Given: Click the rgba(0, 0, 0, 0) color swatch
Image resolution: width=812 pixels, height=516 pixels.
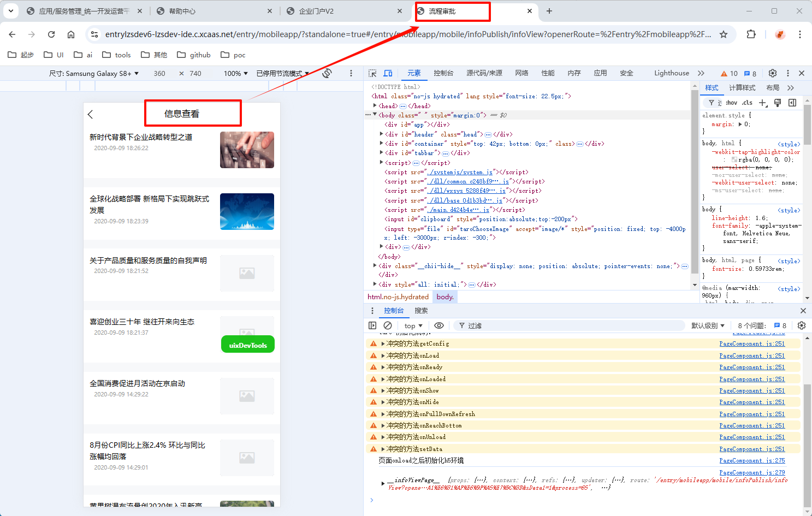Looking at the screenshot, I should point(734,160).
